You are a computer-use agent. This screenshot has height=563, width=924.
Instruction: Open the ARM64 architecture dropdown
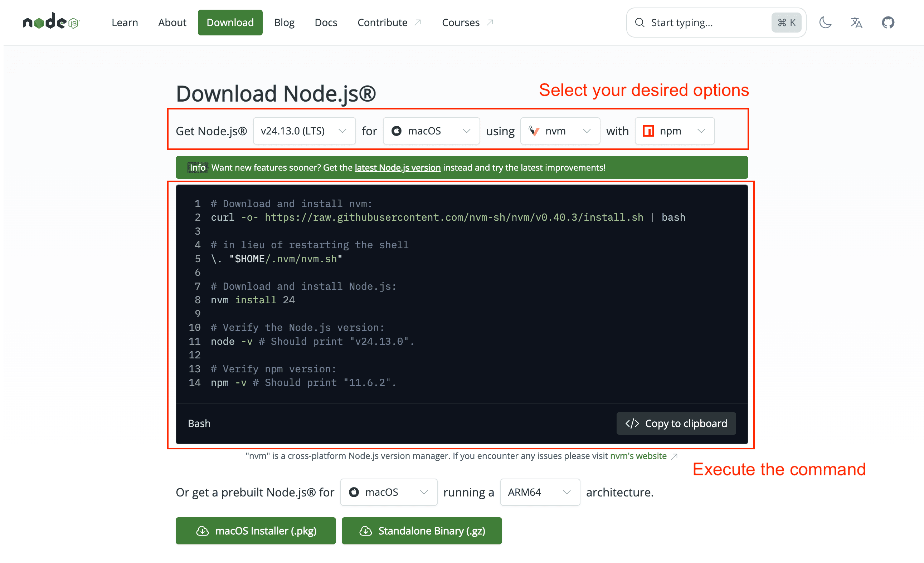point(539,492)
